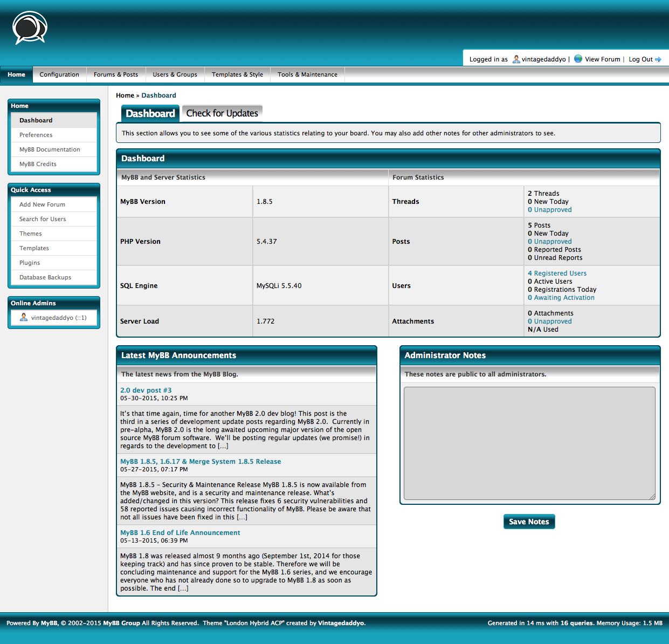Screen dimensions: 669x644
Task: Open Database Backups from Quick Access
Action: tap(45, 278)
